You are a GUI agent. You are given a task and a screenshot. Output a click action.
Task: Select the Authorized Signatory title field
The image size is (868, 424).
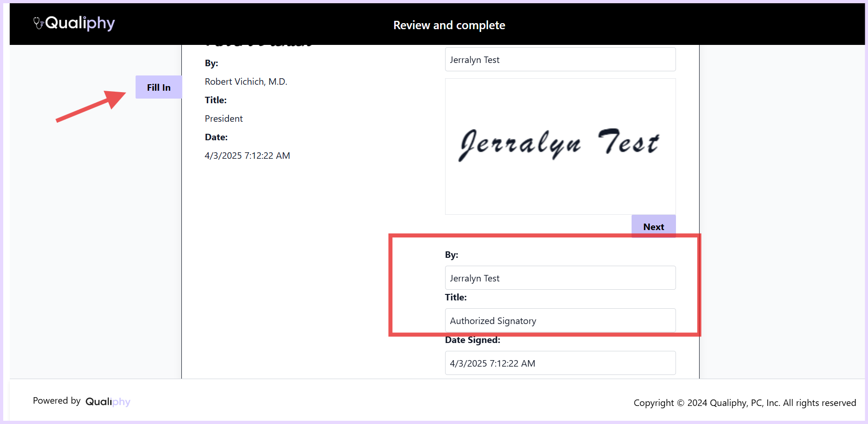coord(560,320)
